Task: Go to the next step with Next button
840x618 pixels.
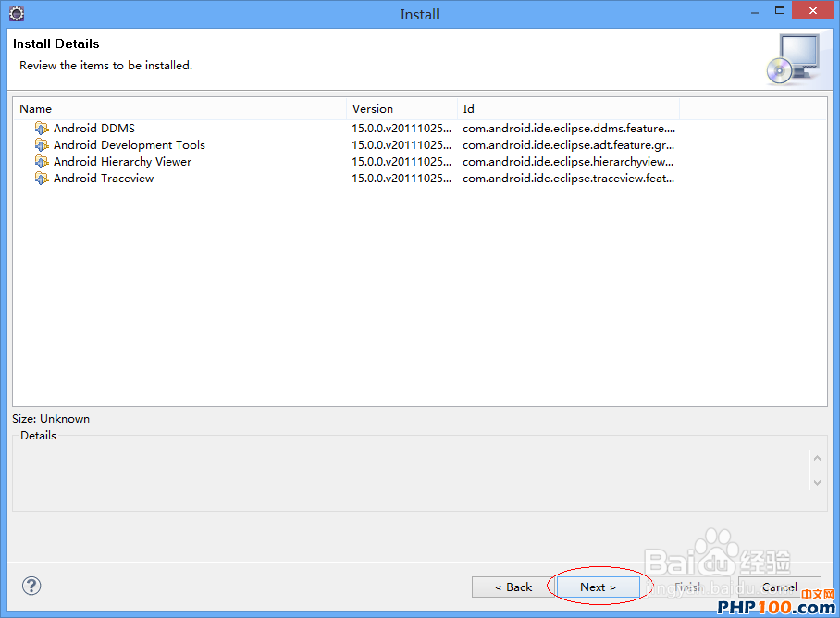Action: [599, 587]
